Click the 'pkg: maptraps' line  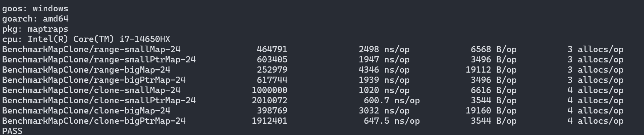point(35,29)
